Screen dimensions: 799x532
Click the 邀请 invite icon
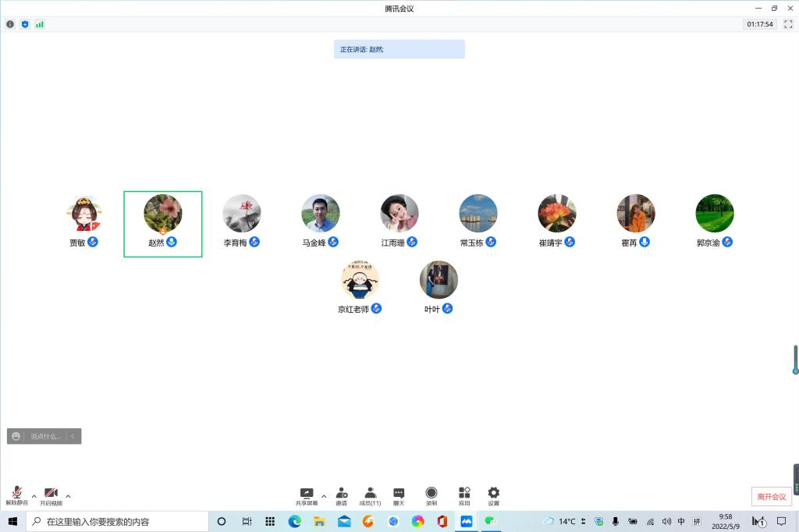pyautogui.click(x=342, y=495)
